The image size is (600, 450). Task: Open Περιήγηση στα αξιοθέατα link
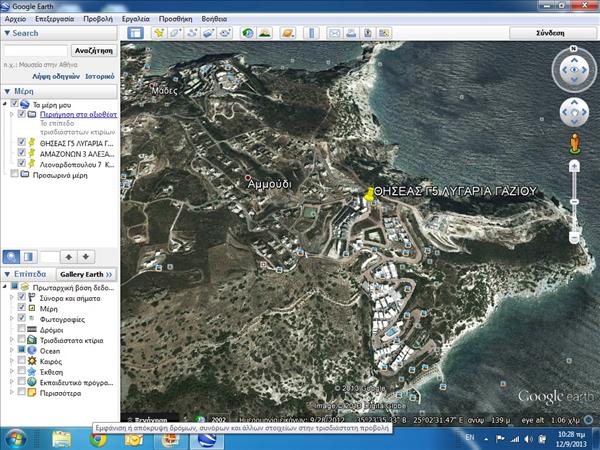[x=78, y=114]
